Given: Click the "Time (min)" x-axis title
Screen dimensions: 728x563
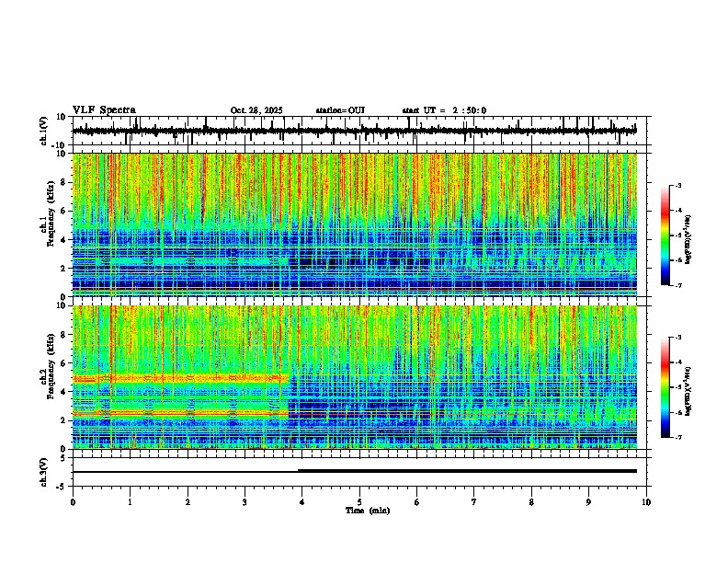Looking at the screenshot, I should [368, 511].
